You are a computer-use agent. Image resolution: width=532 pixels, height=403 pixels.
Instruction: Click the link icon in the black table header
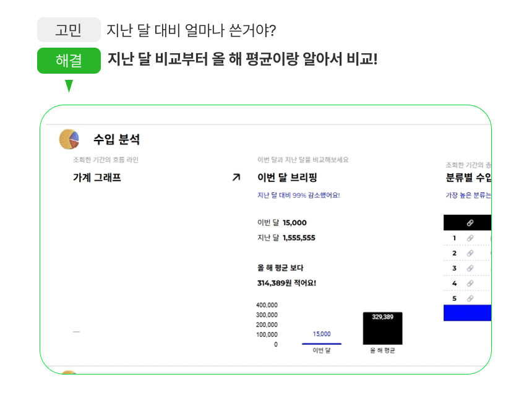click(470, 223)
